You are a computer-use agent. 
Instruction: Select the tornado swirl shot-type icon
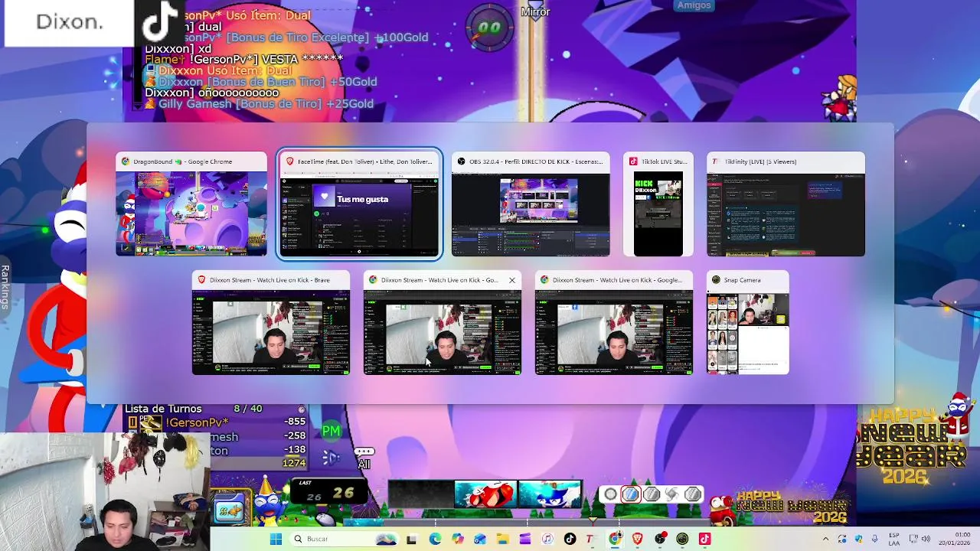[x=672, y=494]
